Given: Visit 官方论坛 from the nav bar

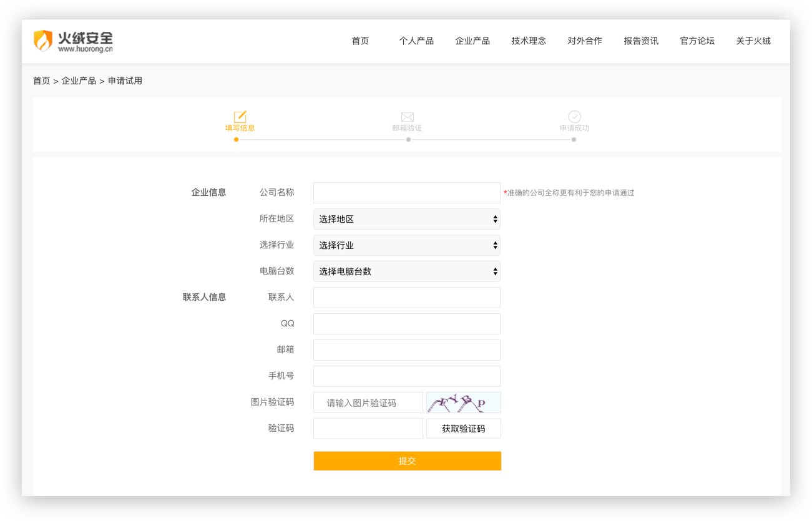Looking at the screenshot, I should [697, 41].
